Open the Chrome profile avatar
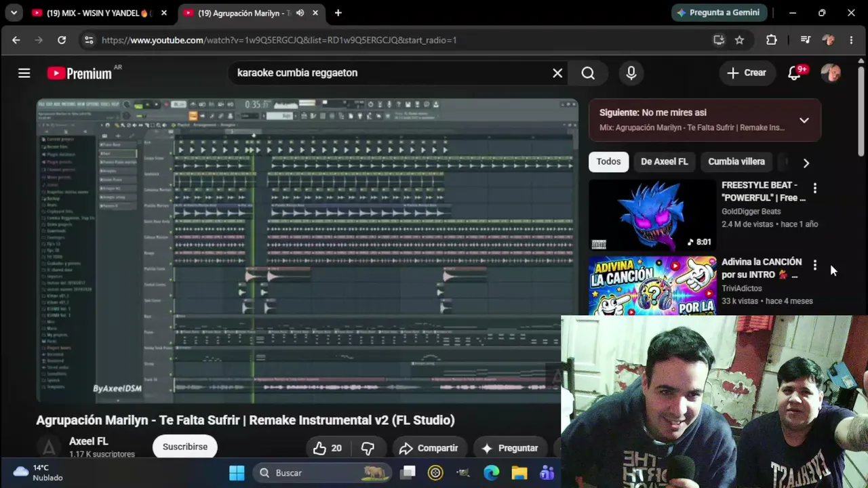 point(828,40)
